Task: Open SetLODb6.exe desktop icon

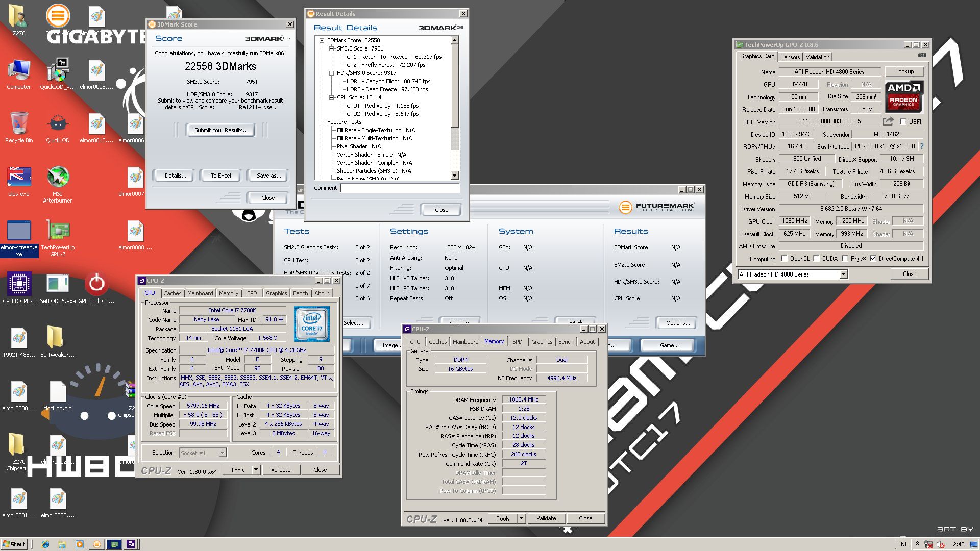Action: click(58, 288)
